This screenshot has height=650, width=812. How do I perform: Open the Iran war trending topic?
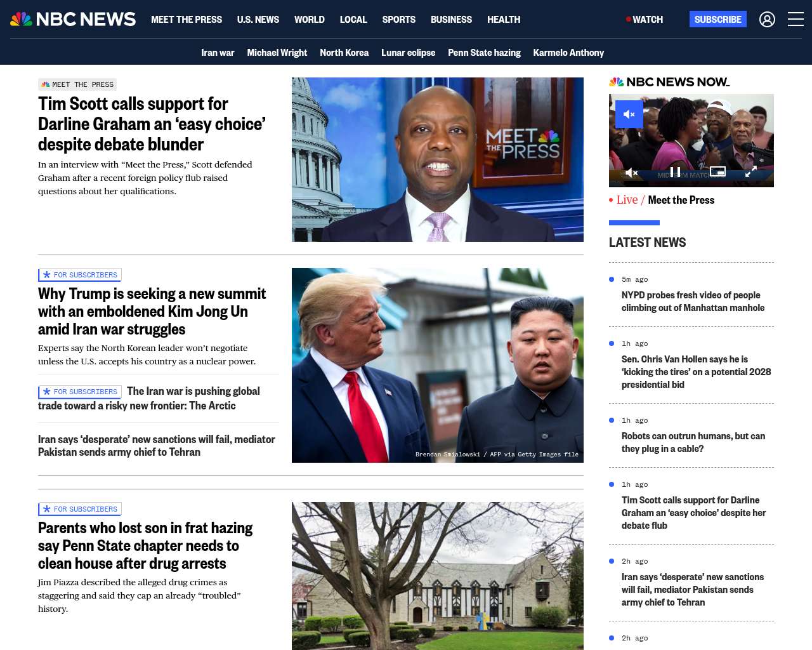(218, 53)
